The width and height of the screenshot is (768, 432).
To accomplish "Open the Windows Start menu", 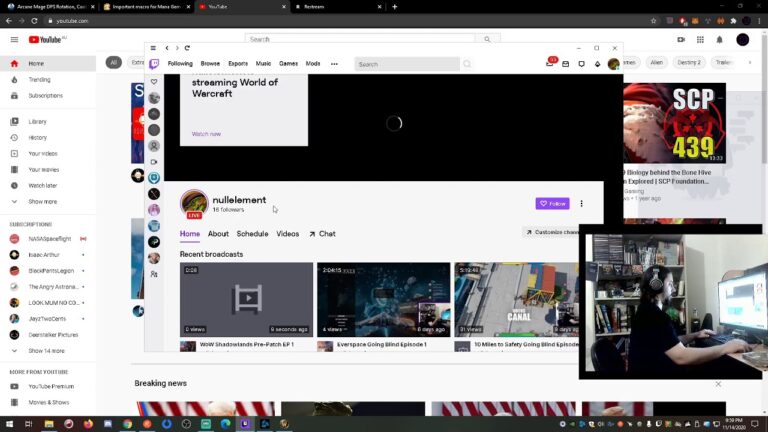I will point(9,424).
